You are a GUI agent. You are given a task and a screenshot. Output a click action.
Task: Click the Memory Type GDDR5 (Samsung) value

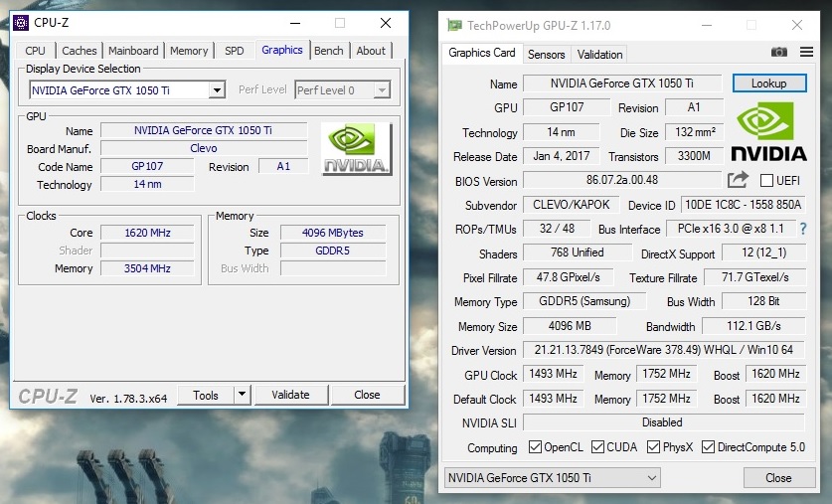coord(584,301)
